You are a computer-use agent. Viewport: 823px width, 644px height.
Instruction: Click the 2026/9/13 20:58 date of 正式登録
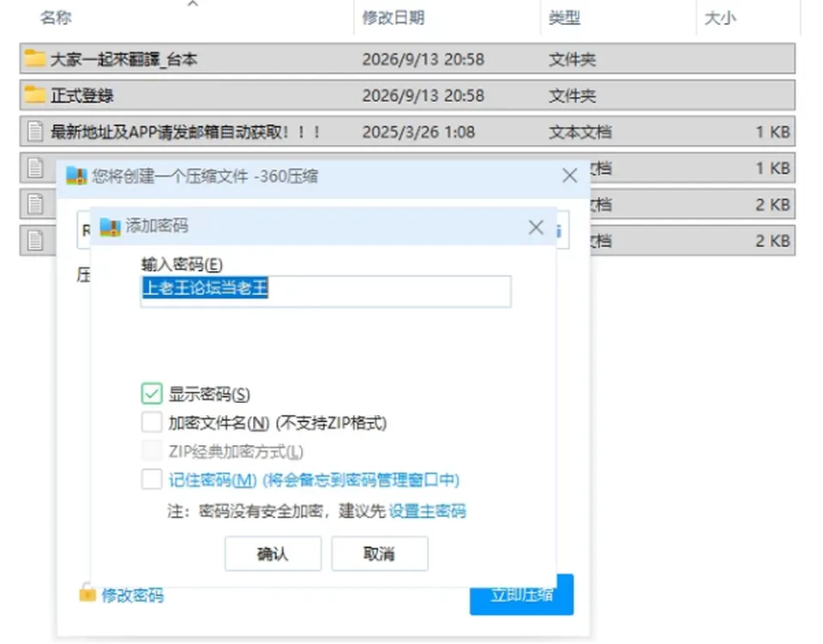click(423, 95)
